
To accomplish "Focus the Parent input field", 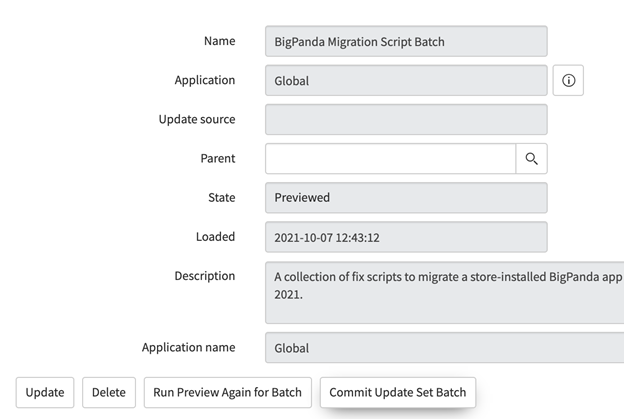I will coord(390,159).
